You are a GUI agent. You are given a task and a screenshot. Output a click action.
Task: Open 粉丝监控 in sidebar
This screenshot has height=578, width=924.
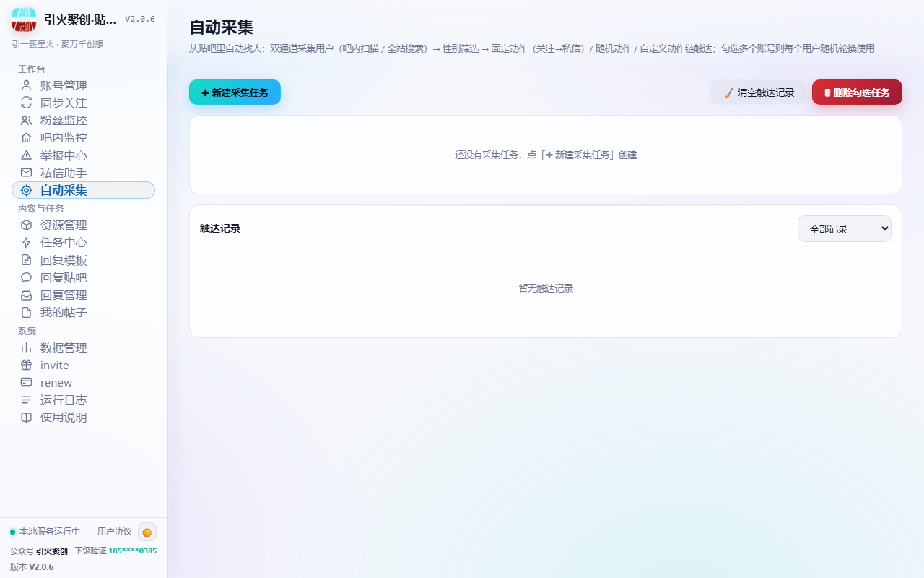coord(83,120)
